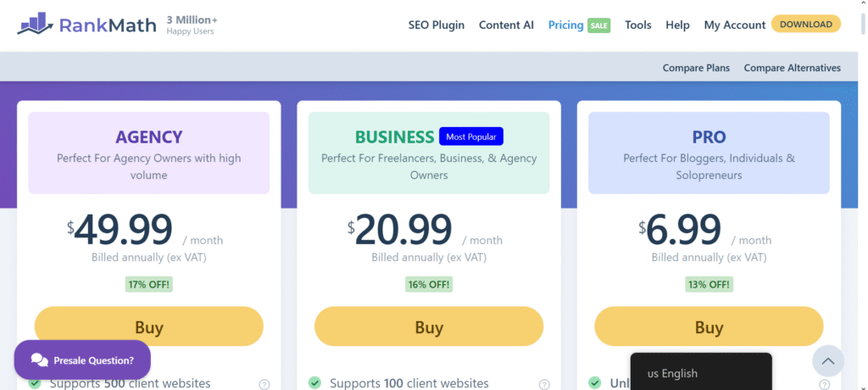Open the Presale Question chat button
This screenshot has width=868, height=390.
[x=82, y=360]
